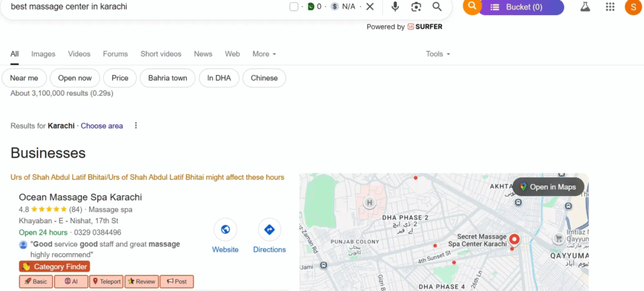Select the Secret Massage Spa Center red pin

point(514,239)
